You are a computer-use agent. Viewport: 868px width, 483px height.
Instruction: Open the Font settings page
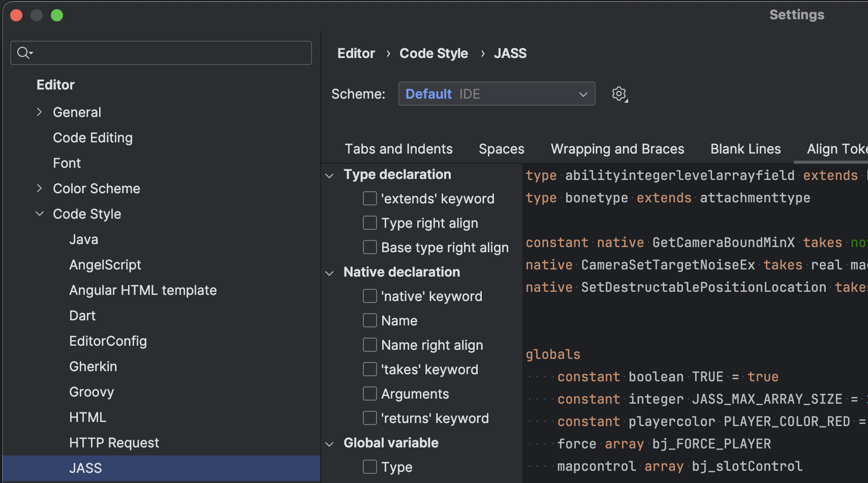click(x=67, y=163)
